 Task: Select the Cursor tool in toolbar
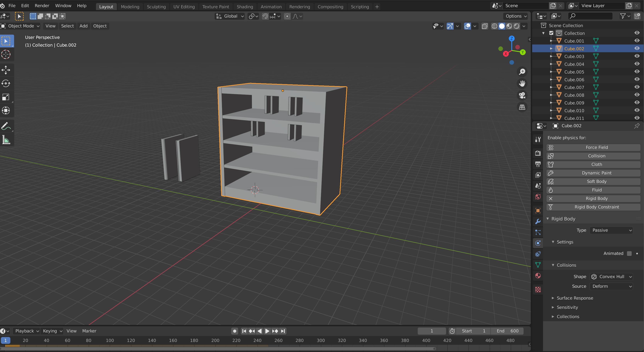point(6,54)
